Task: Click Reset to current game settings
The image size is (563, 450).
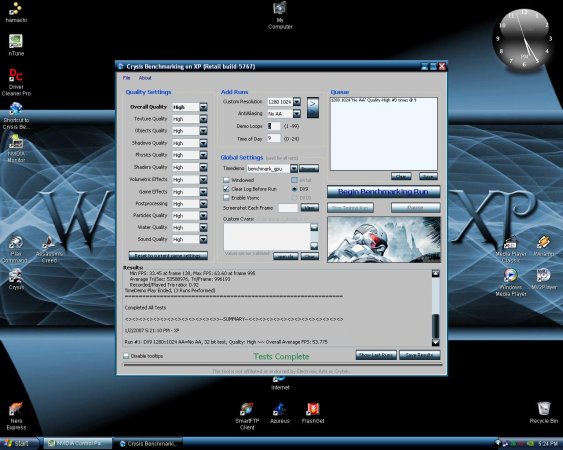Action: (x=168, y=256)
